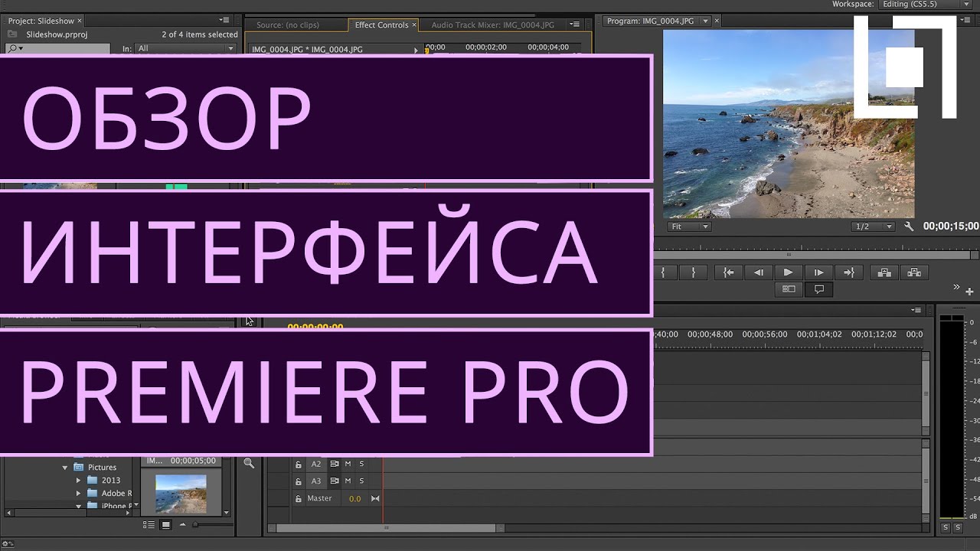980x551 pixels.
Task: Go to In point button
Action: coord(729,272)
